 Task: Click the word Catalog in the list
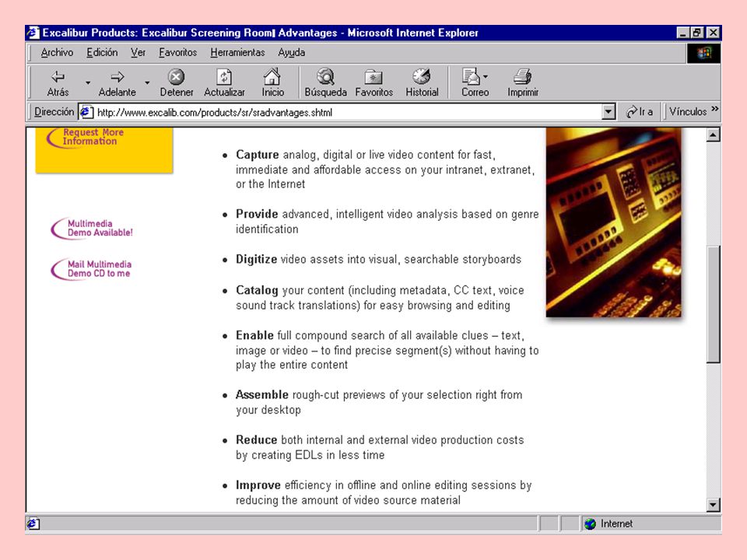257,290
